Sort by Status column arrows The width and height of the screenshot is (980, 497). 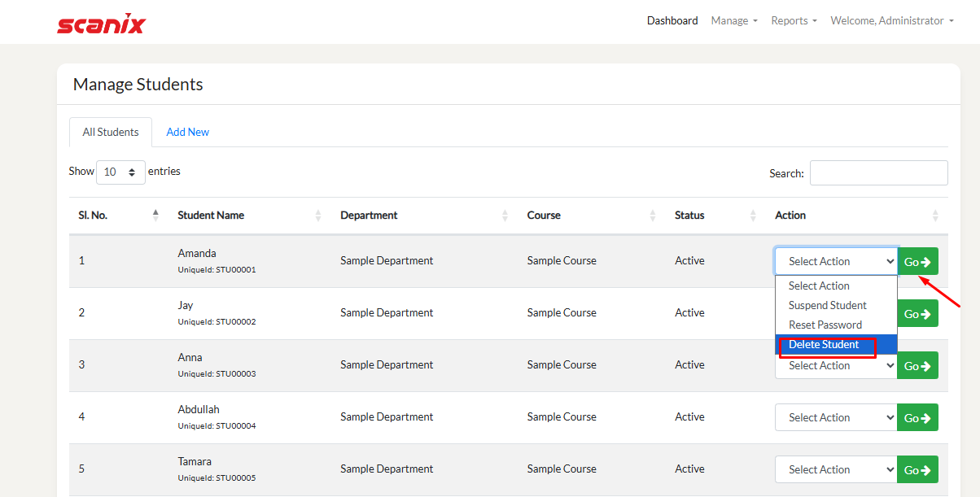753,216
